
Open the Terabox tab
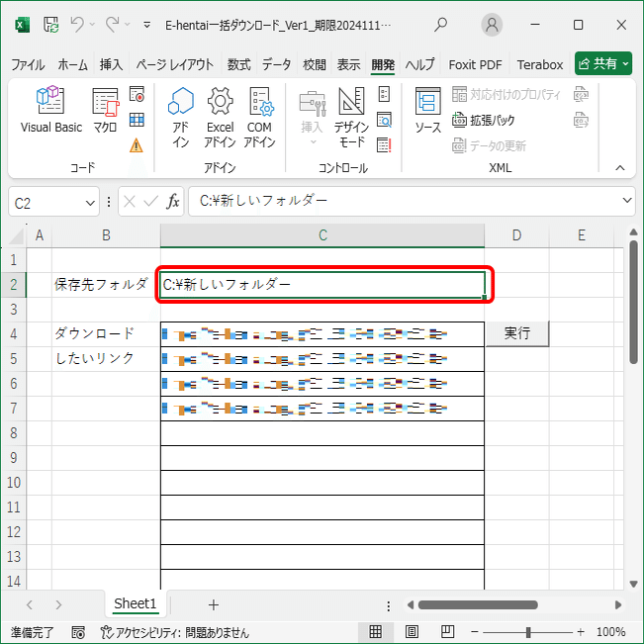540,64
